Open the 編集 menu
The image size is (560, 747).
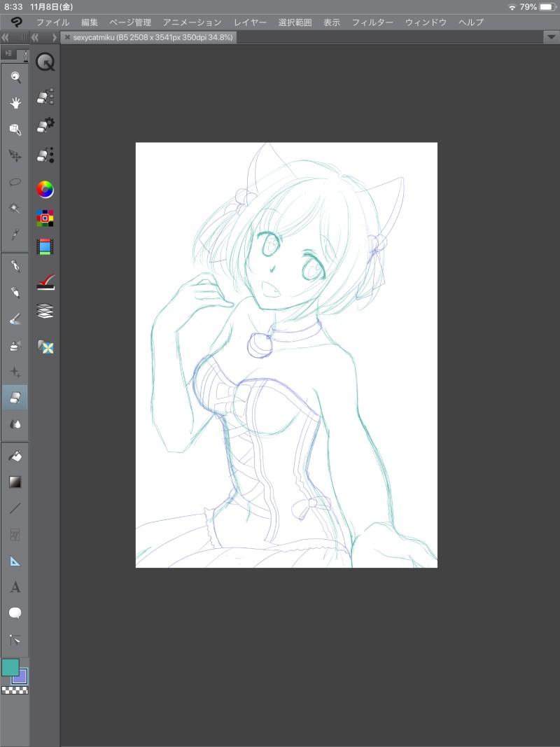pyautogui.click(x=90, y=22)
